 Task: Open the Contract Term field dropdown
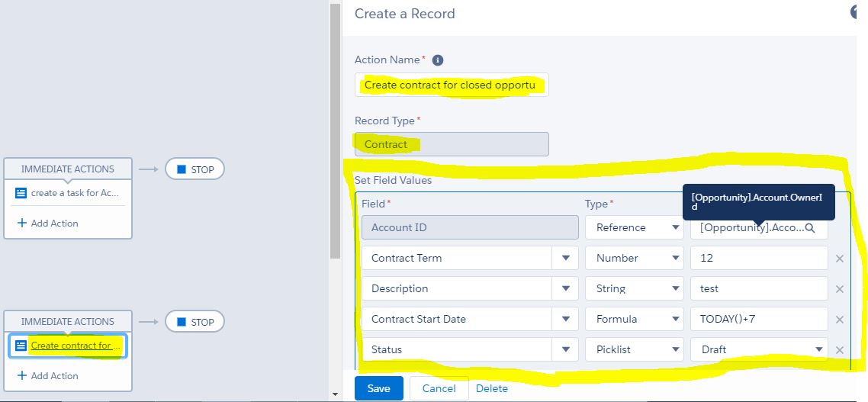[565, 258]
